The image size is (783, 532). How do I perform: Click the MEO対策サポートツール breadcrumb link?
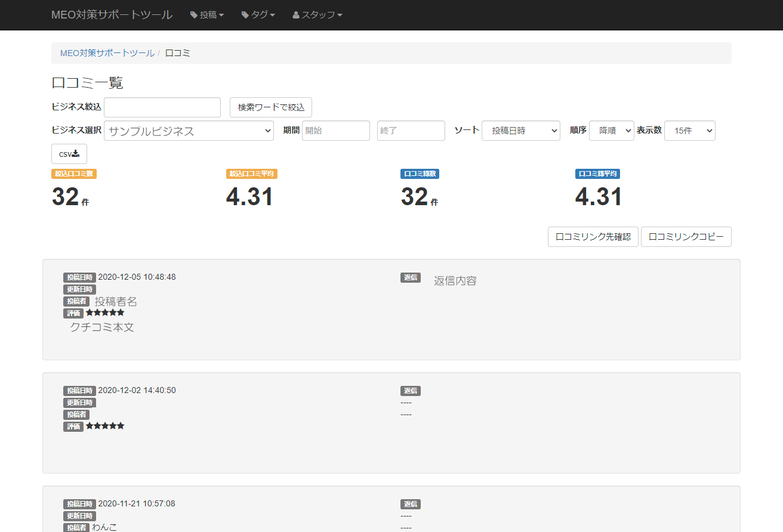pos(107,53)
